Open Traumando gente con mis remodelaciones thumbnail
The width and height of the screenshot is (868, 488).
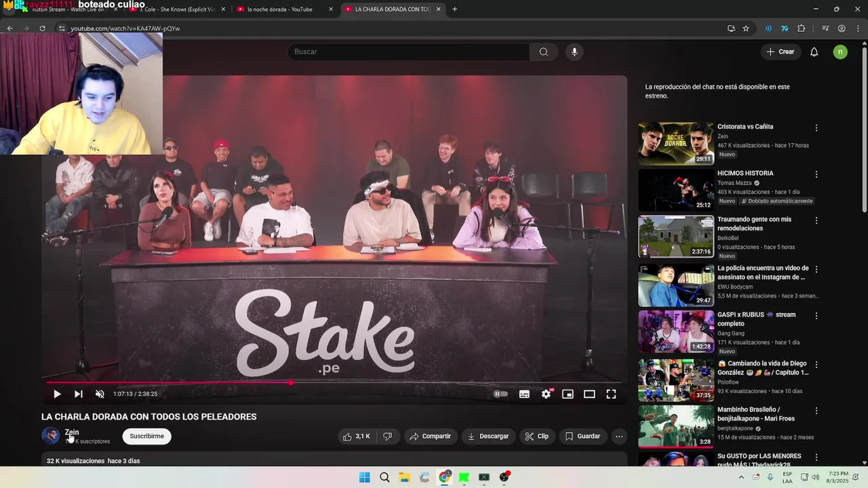click(x=675, y=237)
